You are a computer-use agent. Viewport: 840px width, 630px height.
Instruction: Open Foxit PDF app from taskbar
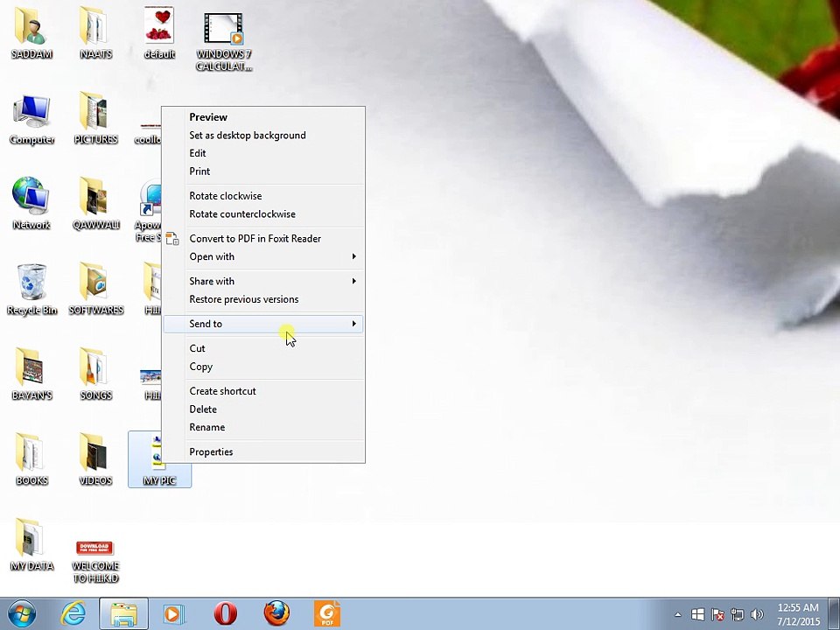tap(327, 614)
